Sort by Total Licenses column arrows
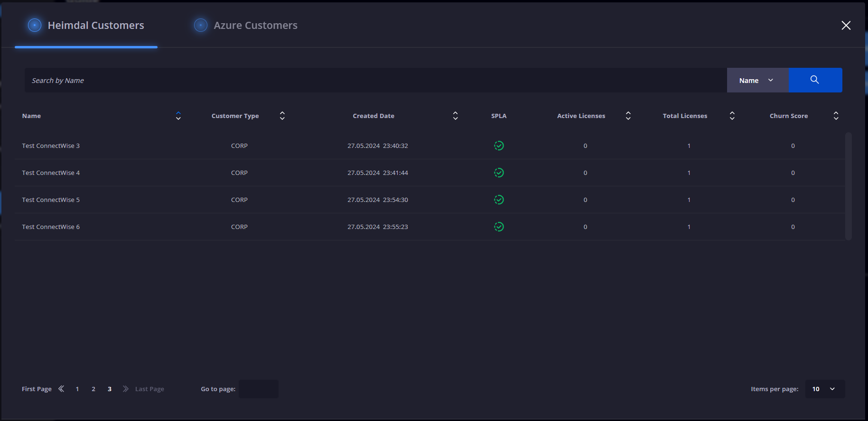 point(732,116)
